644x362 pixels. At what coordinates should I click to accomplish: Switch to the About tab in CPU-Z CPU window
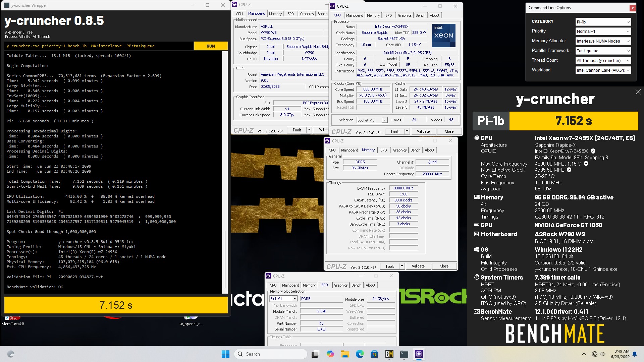434,15
